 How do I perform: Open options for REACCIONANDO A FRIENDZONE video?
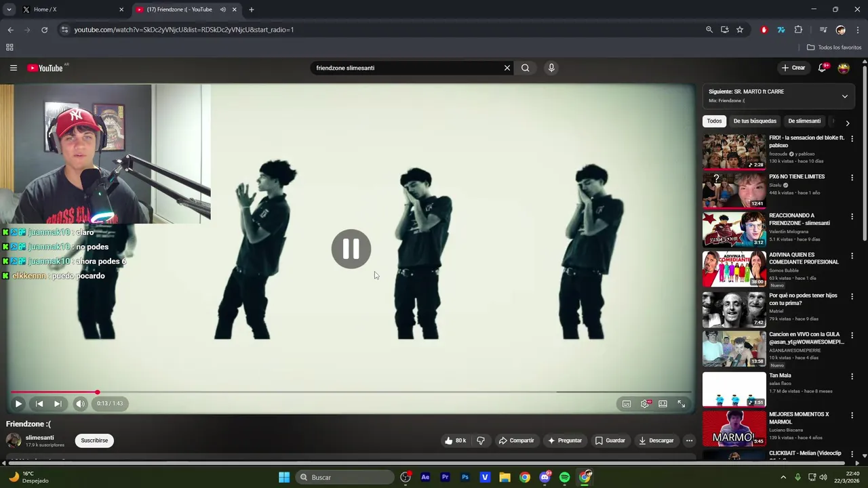(852, 216)
